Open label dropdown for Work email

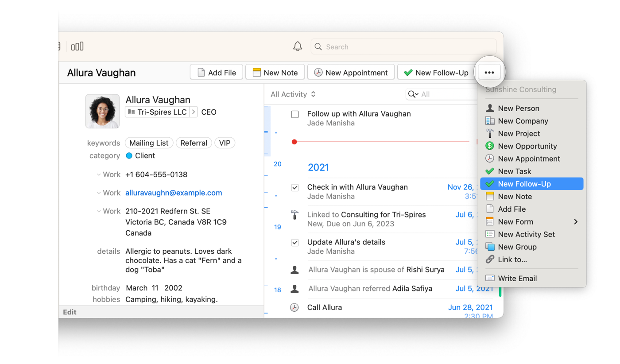click(99, 193)
